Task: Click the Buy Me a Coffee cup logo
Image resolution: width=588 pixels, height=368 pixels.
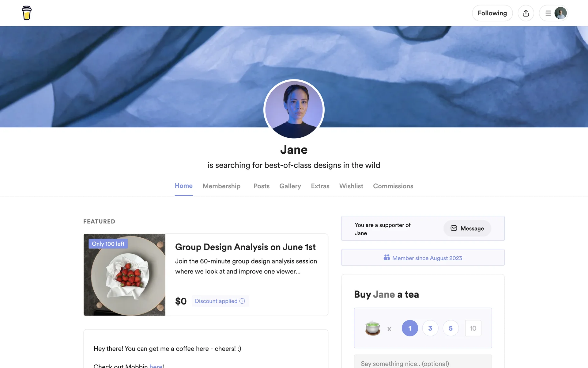Action: point(27,13)
